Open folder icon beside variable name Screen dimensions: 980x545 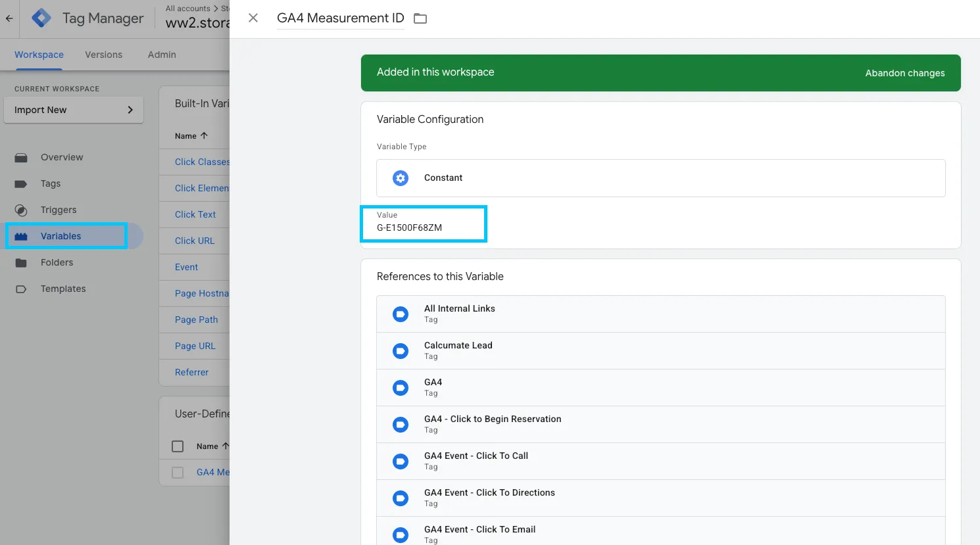tap(420, 18)
